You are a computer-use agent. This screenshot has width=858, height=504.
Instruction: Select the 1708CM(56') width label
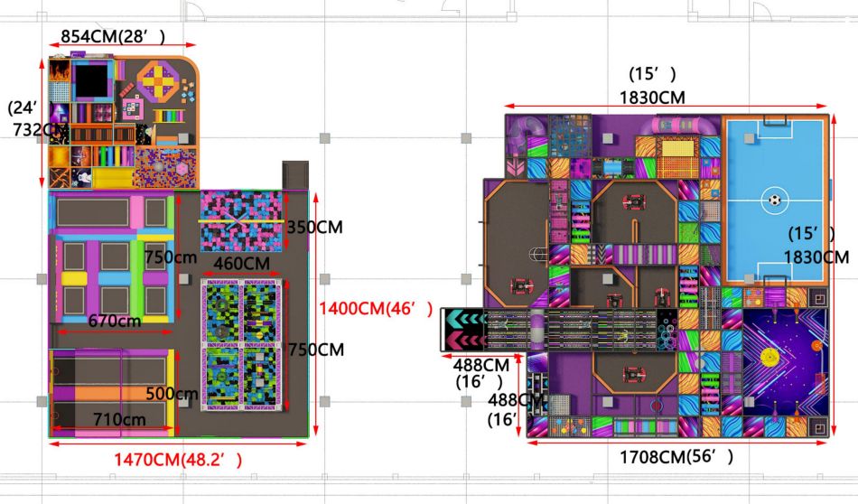[x=676, y=456]
